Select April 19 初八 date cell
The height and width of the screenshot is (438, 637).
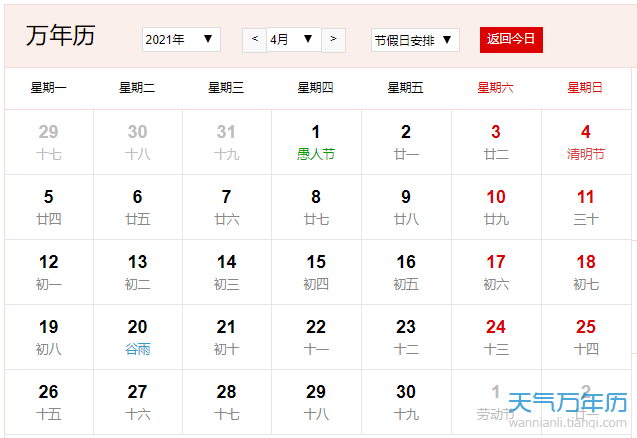pyautogui.click(x=49, y=337)
